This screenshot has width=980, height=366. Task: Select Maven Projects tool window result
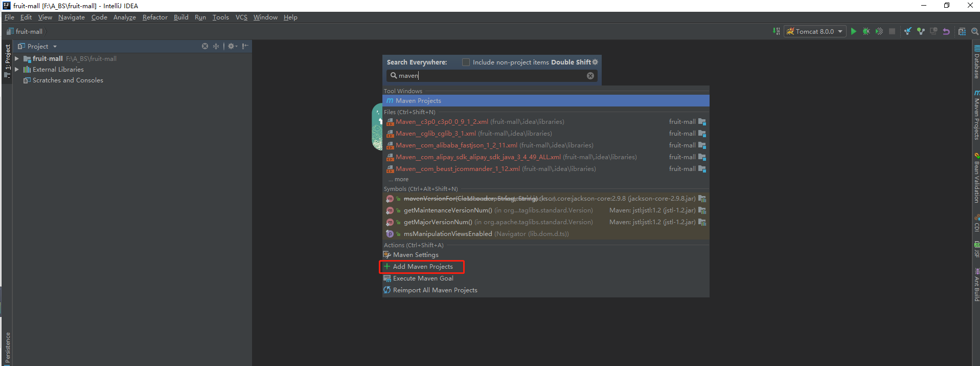pyautogui.click(x=545, y=101)
